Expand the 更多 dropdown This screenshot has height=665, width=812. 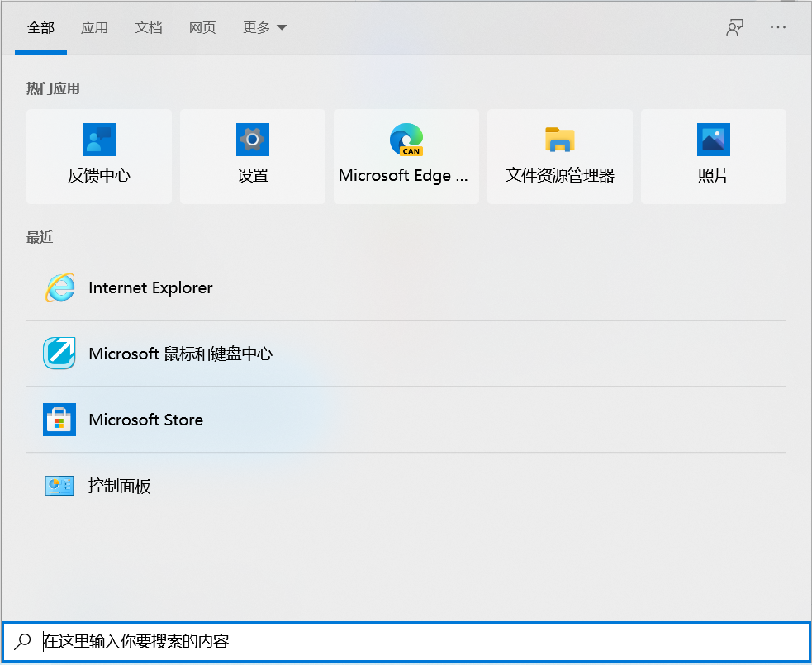264,27
